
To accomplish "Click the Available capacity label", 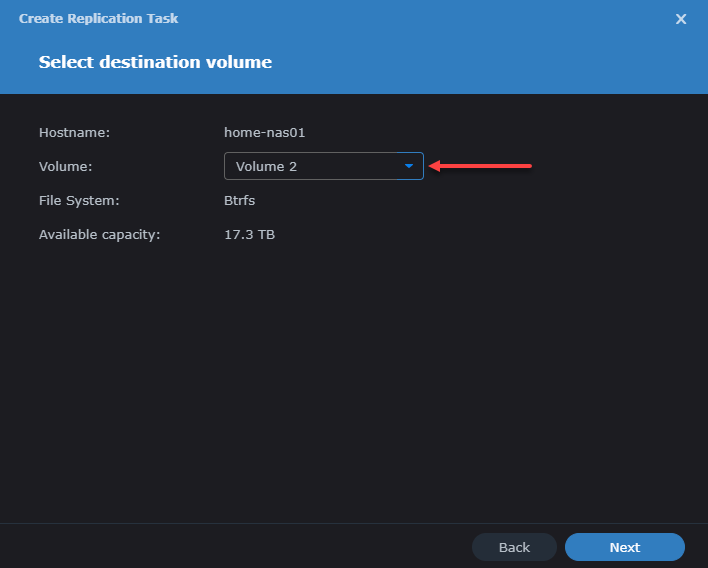I will click(x=99, y=234).
